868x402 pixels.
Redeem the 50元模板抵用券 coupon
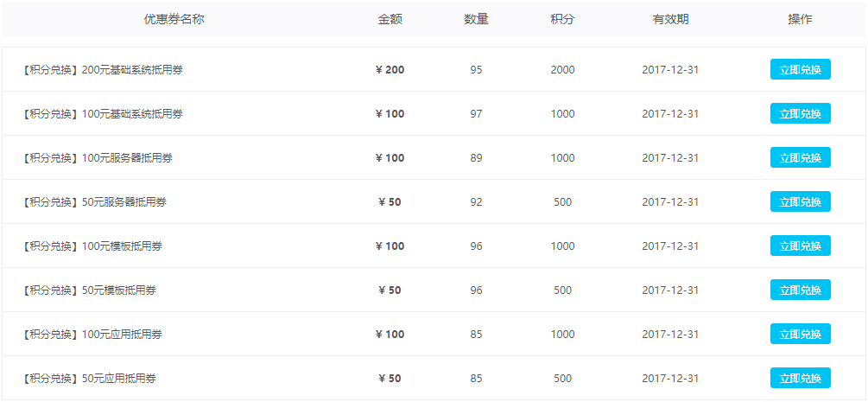(x=800, y=290)
